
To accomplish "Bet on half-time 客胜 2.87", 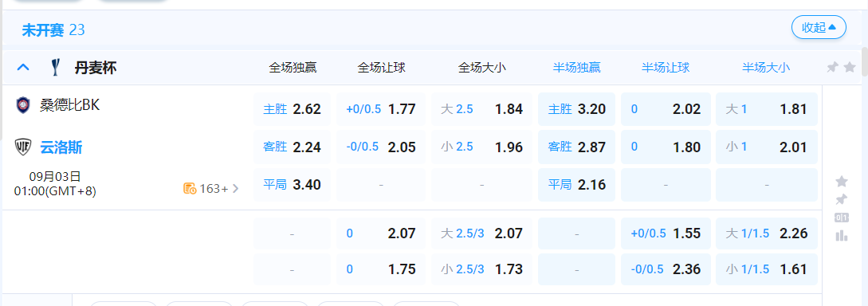I will tap(576, 147).
